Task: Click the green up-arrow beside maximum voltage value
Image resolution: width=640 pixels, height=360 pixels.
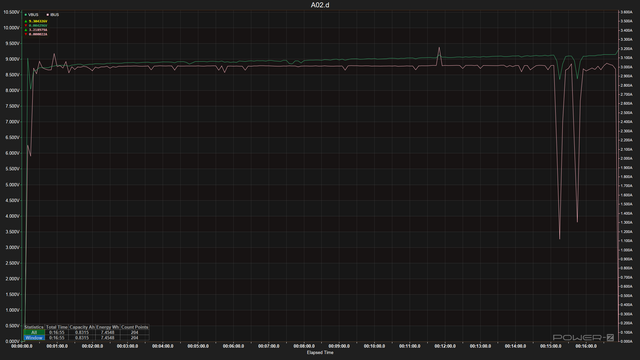Action: (26, 21)
